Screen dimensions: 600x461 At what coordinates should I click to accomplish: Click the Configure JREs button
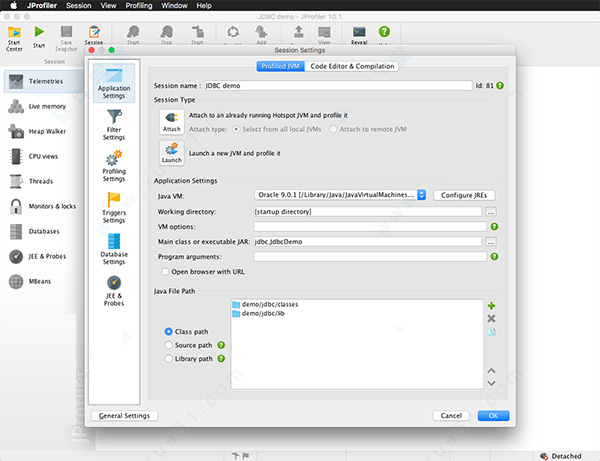(464, 195)
